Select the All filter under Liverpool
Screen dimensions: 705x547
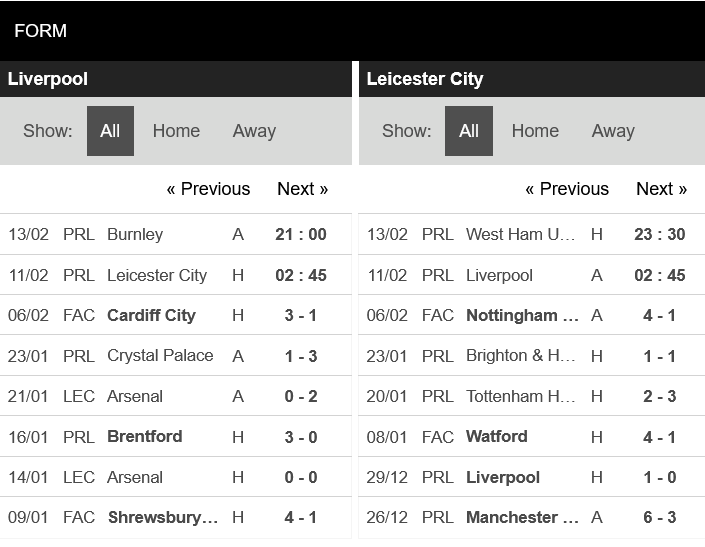point(110,131)
